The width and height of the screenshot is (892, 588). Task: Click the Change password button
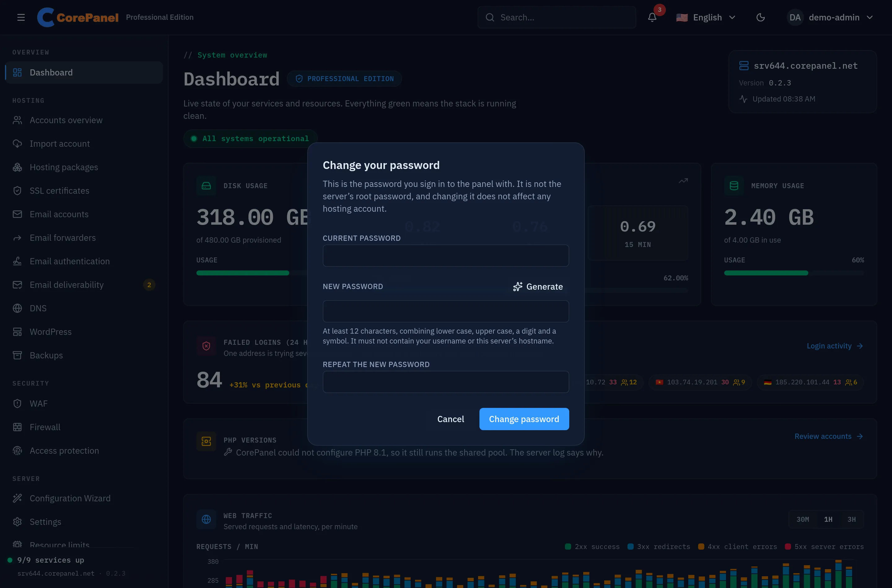pyautogui.click(x=524, y=419)
